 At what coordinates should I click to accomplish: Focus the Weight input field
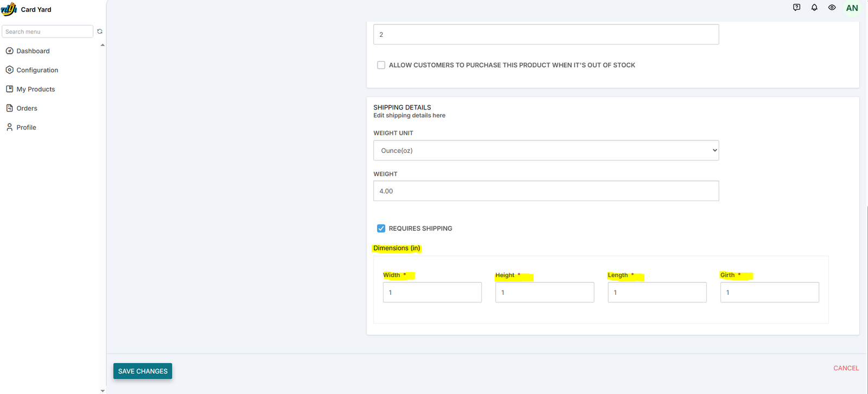tap(546, 191)
